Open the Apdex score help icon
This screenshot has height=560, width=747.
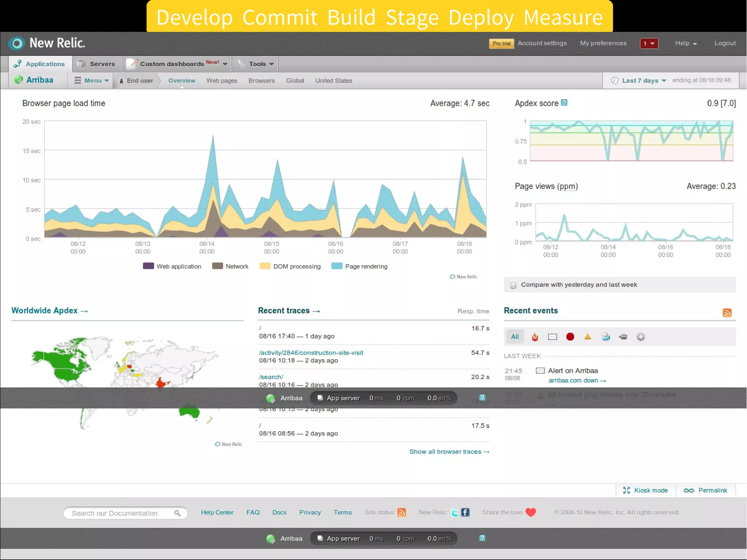click(564, 103)
